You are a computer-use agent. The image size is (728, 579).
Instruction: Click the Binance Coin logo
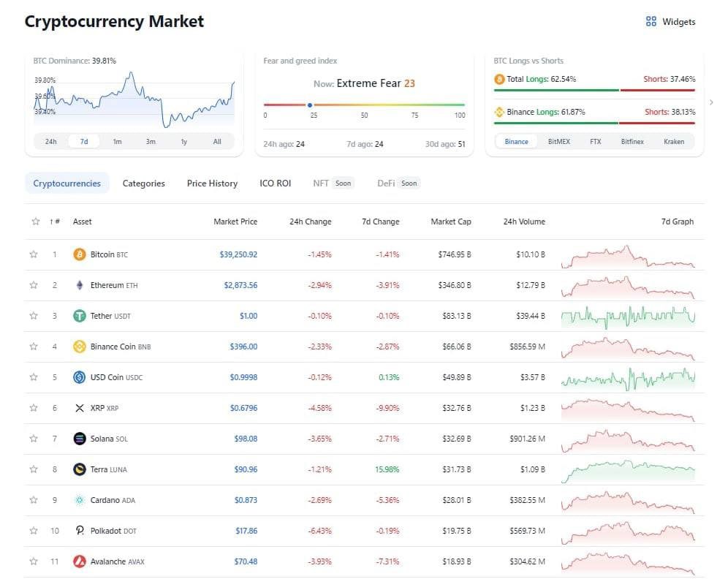[80, 347]
